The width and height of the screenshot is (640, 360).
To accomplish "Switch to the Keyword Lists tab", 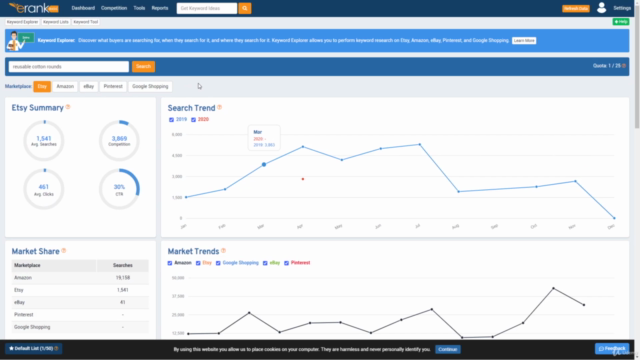I will click(56, 22).
